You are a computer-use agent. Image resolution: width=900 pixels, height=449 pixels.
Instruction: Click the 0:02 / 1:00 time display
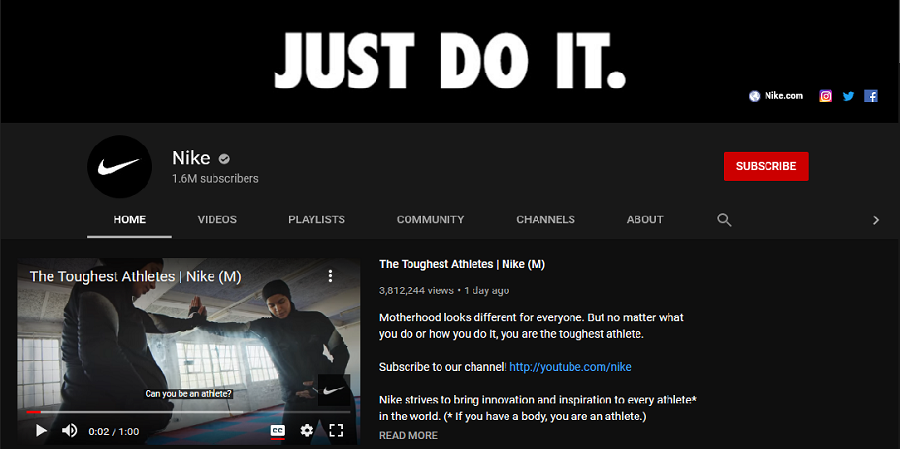[114, 431]
